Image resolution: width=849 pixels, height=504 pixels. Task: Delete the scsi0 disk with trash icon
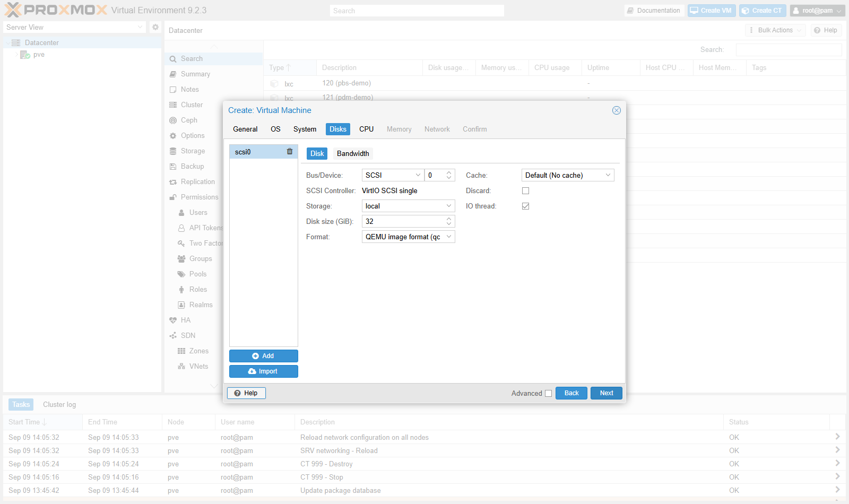pyautogui.click(x=290, y=152)
